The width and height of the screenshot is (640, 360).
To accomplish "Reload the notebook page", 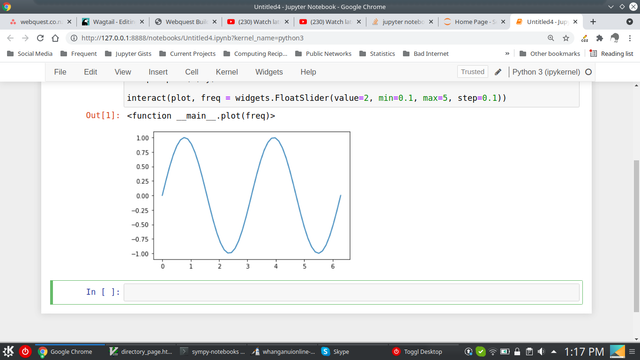I will tap(40, 38).
